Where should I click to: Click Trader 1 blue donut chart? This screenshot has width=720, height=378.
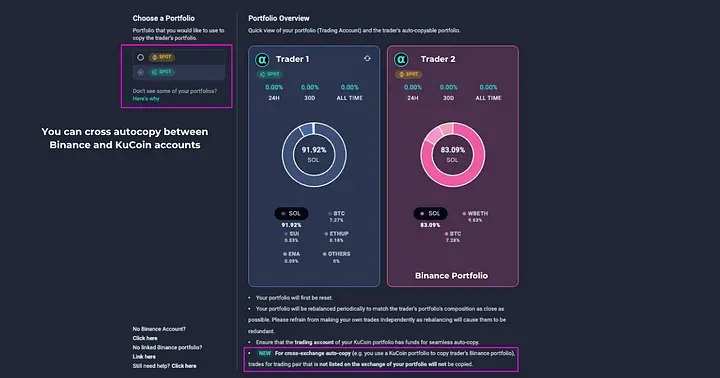(x=314, y=154)
